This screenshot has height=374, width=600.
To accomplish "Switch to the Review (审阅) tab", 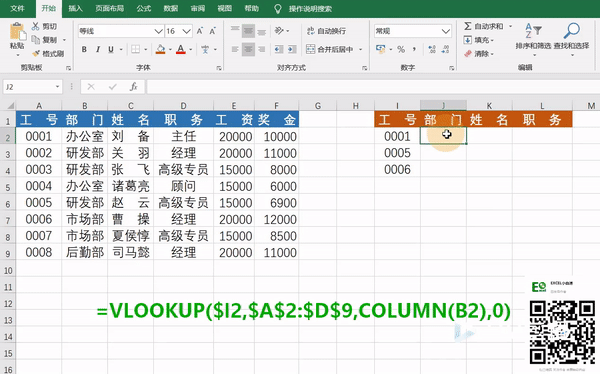I will point(198,8).
